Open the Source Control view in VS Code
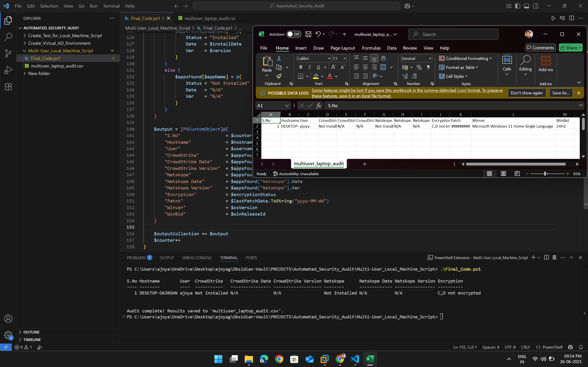Viewport: 588px width, 367px height. click(8, 53)
